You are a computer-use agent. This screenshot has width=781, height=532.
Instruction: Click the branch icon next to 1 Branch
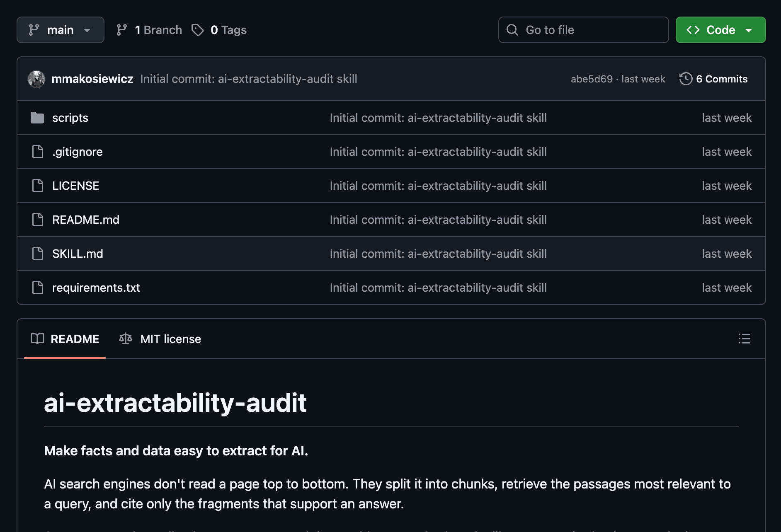pyautogui.click(x=121, y=30)
